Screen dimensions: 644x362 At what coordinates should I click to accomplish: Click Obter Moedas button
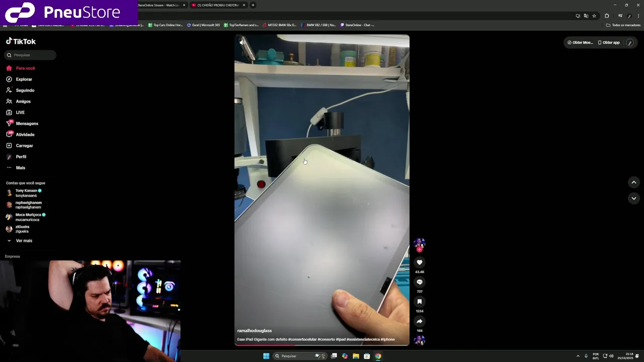(x=580, y=43)
